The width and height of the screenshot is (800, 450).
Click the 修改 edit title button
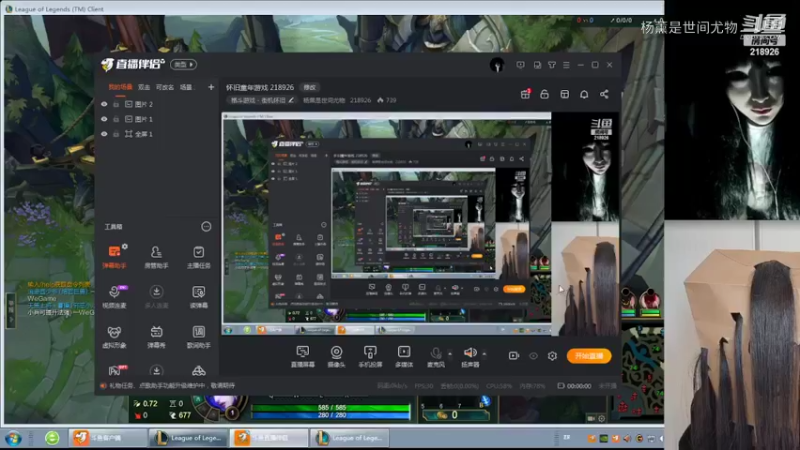[x=309, y=87]
